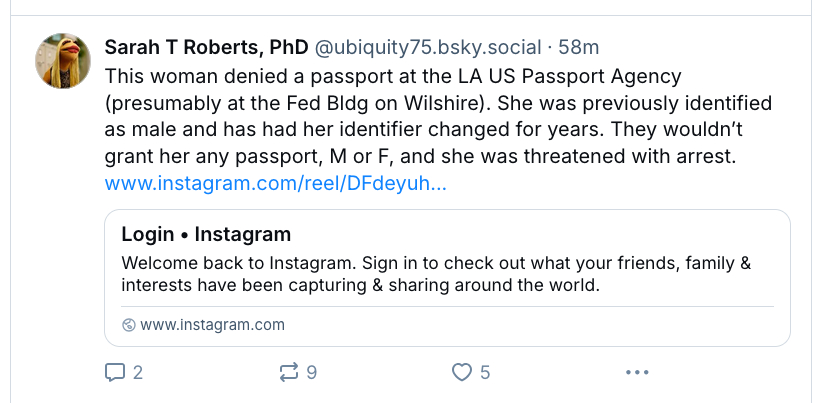Click the like count number 5
This screenshot has height=403, width=820.
coord(485,373)
